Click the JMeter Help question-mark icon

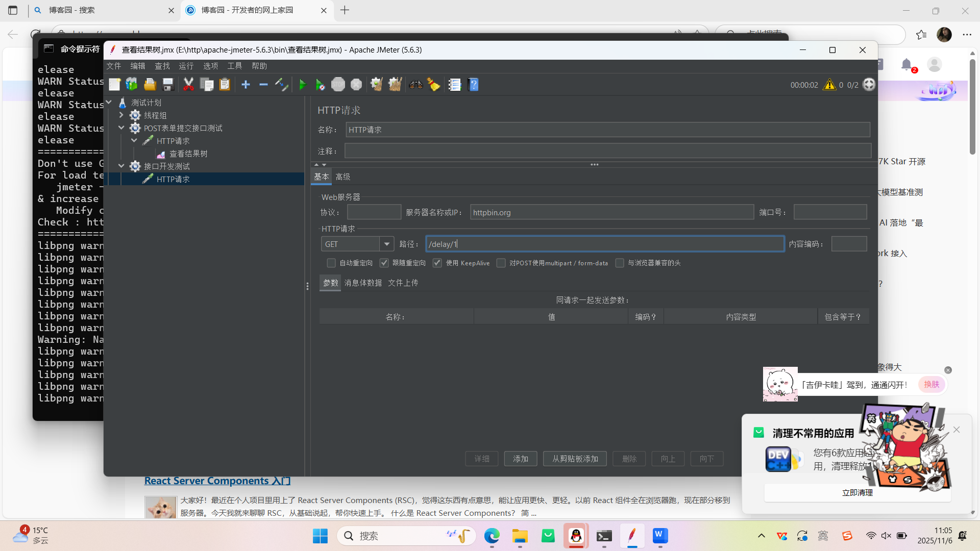point(474,85)
